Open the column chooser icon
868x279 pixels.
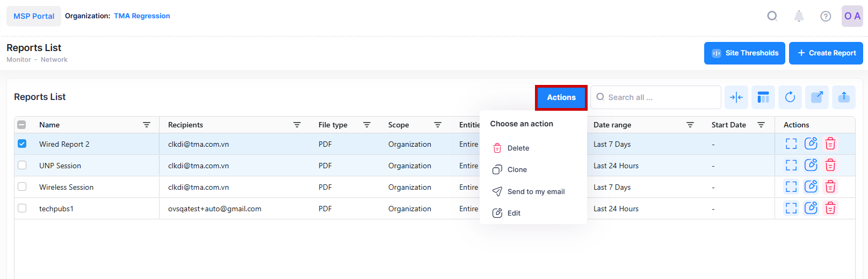coord(763,97)
